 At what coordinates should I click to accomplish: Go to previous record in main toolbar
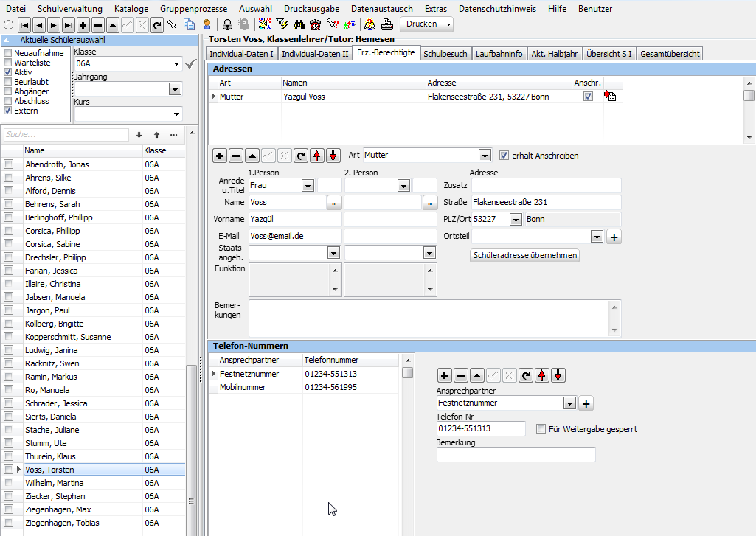[x=39, y=24]
